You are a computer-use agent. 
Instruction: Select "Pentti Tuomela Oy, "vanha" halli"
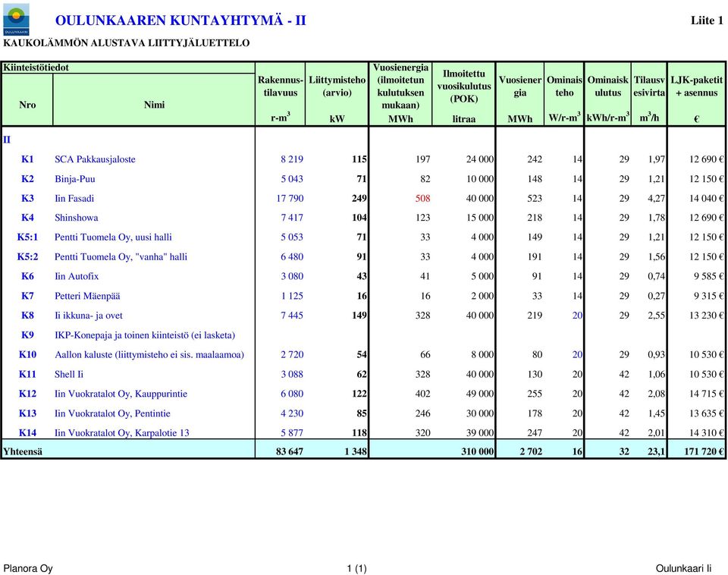[x=121, y=257]
